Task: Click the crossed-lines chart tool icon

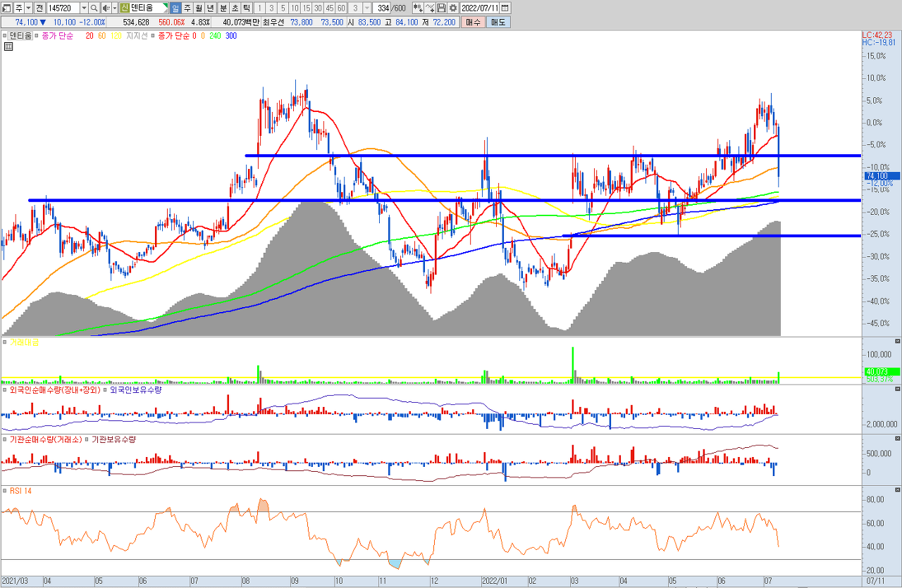Action: coord(429,8)
